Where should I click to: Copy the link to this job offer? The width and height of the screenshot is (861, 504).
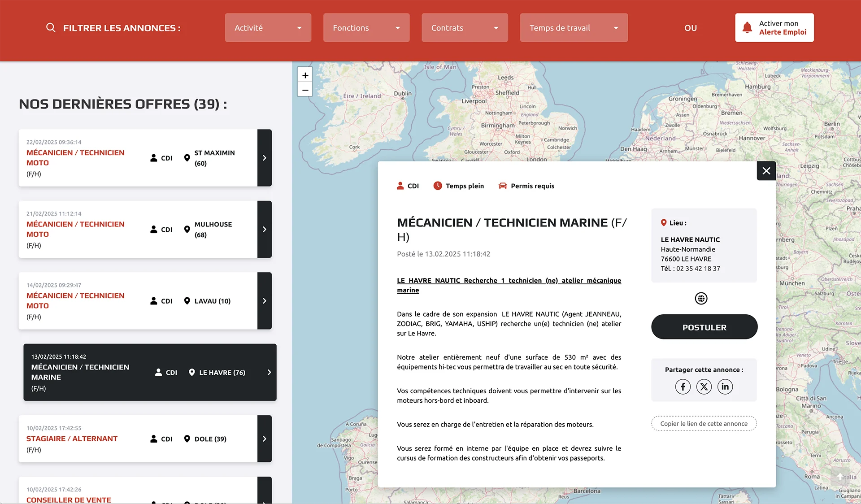click(704, 424)
